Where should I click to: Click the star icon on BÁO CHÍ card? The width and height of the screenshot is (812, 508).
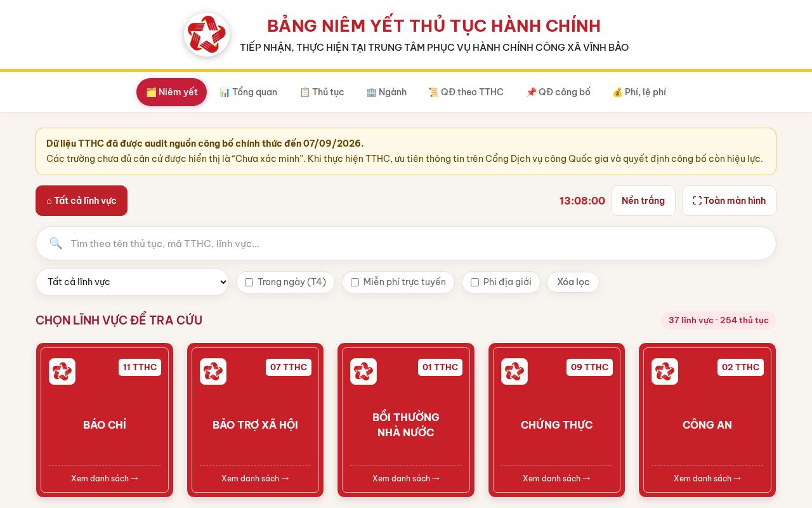pos(62,371)
